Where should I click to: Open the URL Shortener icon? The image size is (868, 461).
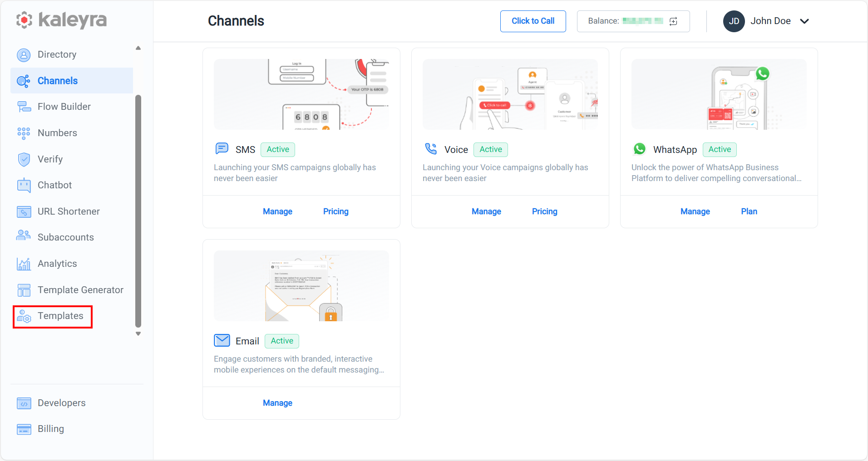(x=24, y=211)
